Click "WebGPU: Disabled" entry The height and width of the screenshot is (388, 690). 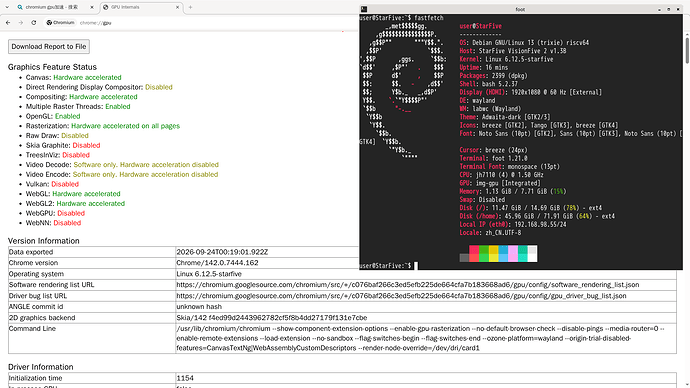click(x=55, y=213)
